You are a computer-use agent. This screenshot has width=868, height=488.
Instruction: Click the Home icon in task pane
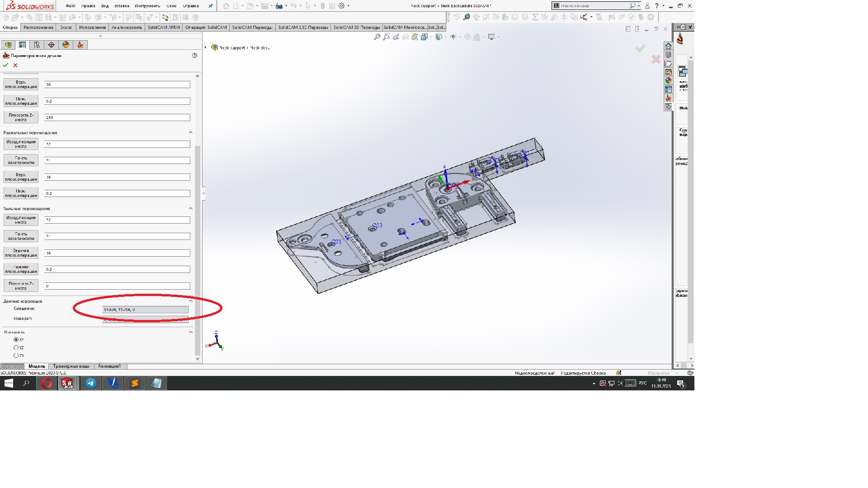pyautogui.click(x=668, y=46)
